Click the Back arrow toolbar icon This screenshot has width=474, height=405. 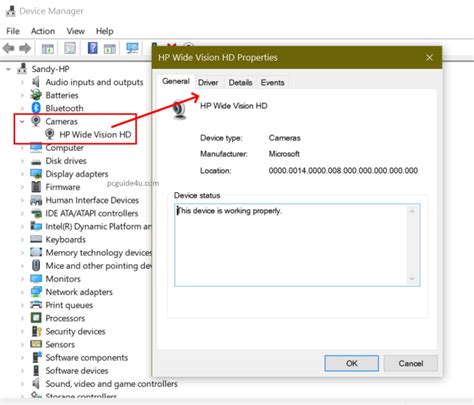8,49
